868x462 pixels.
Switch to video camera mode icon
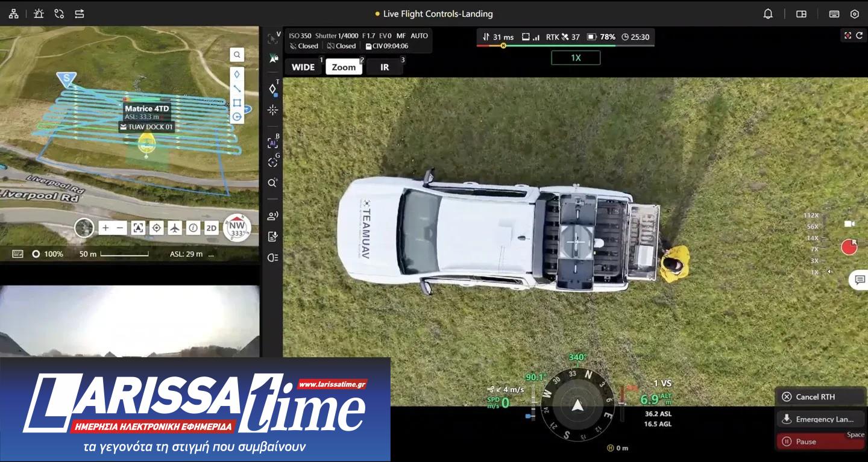pos(849,224)
